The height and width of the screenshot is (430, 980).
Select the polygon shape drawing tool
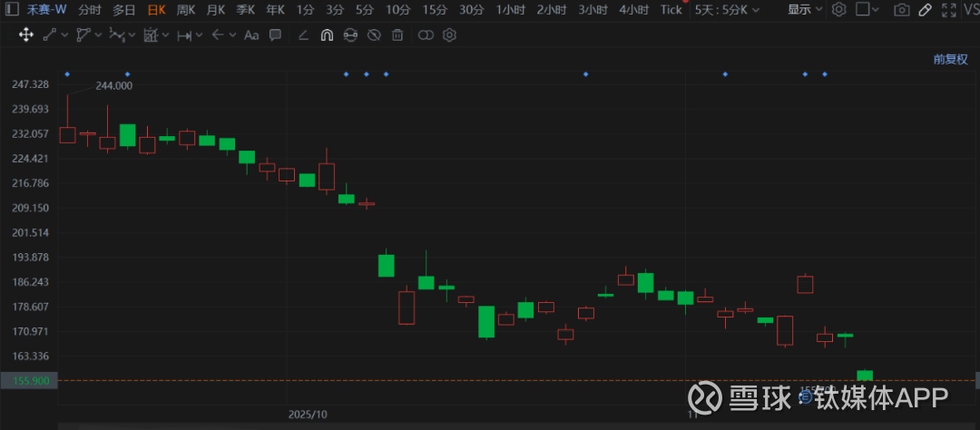tap(83, 35)
